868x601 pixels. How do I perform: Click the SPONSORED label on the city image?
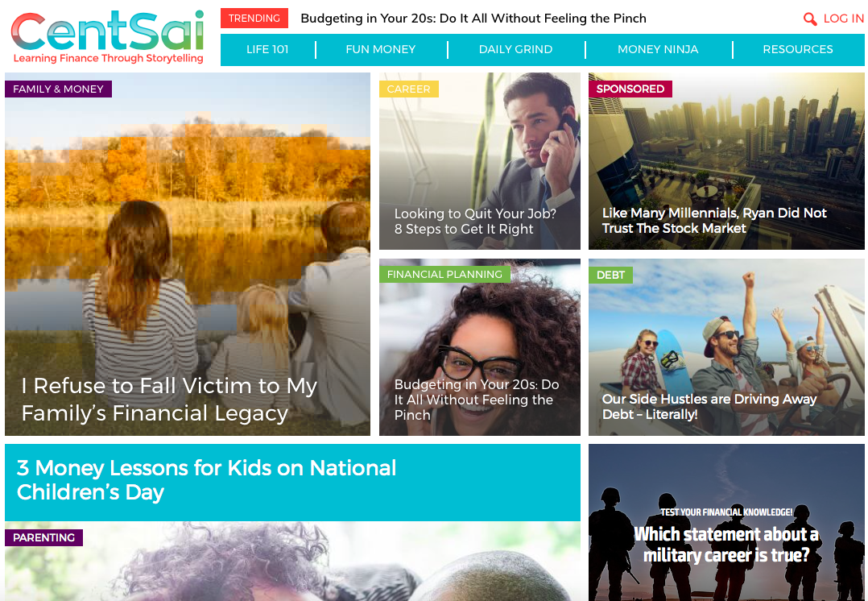630,89
